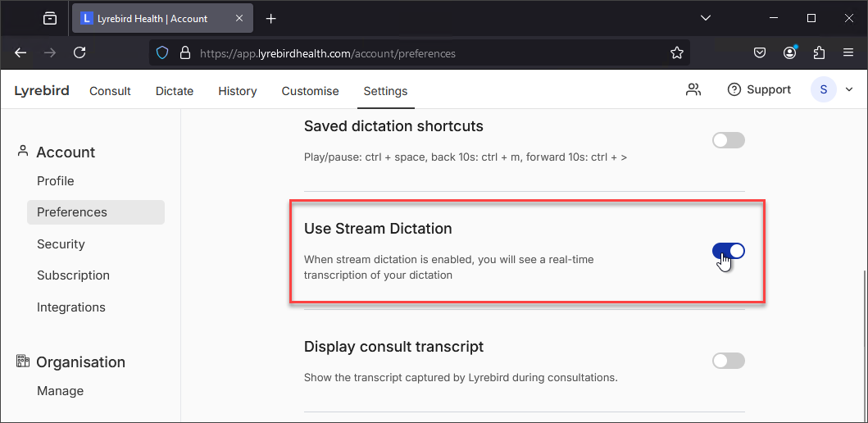Open the Extensions puzzle icon
The image size is (868, 423).
click(820, 52)
